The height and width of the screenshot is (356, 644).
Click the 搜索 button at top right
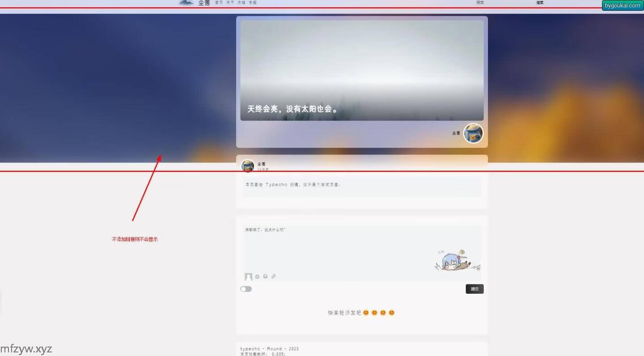(540, 3)
